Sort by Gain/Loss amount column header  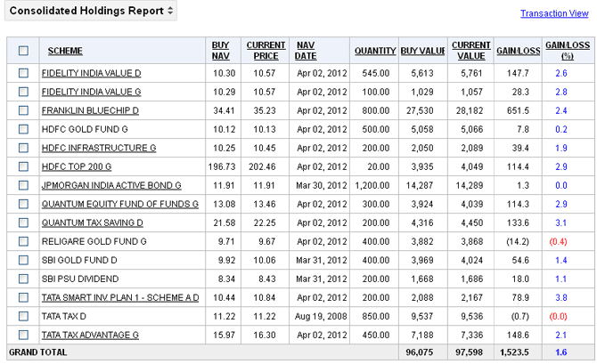[x=519, y=51]
